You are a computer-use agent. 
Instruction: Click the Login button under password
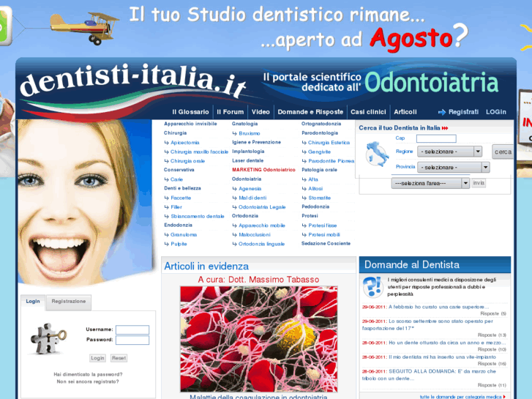97,358
